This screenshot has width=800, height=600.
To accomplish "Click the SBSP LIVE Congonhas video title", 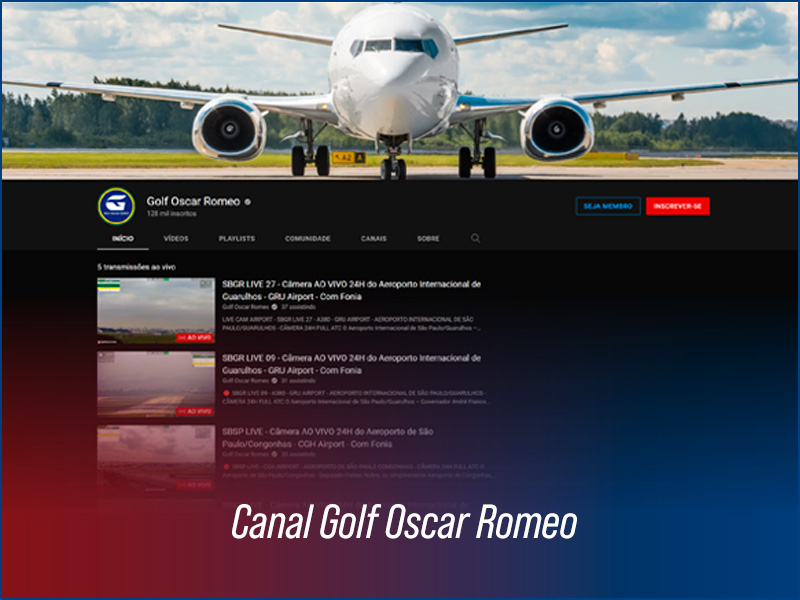I will click(x=328, y=438).
